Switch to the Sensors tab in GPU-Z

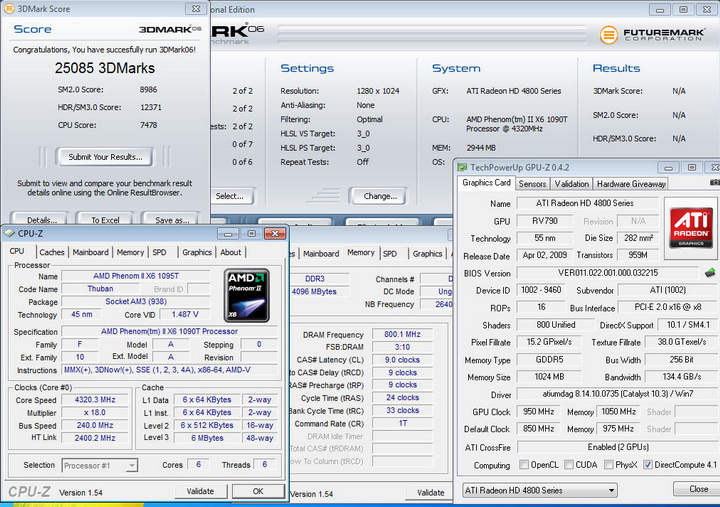click(532, 184)
